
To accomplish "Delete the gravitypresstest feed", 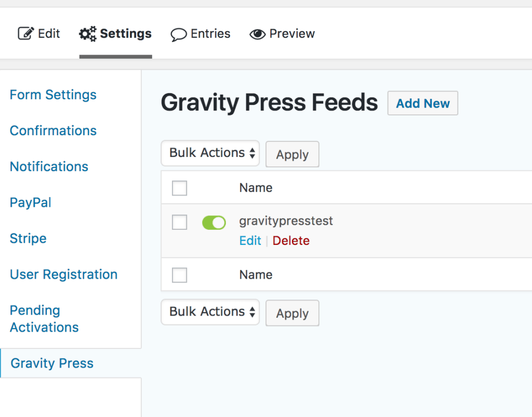I will (291, 241).
